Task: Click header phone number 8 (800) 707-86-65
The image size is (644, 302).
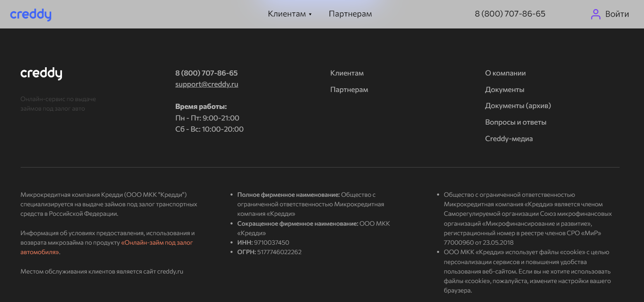Action: (510, 14)
